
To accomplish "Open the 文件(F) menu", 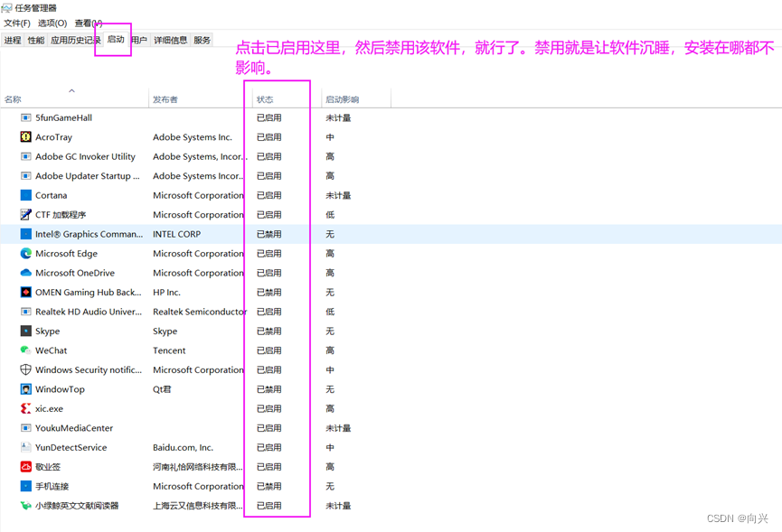I will pyautogui.click(x=17, y=23).
